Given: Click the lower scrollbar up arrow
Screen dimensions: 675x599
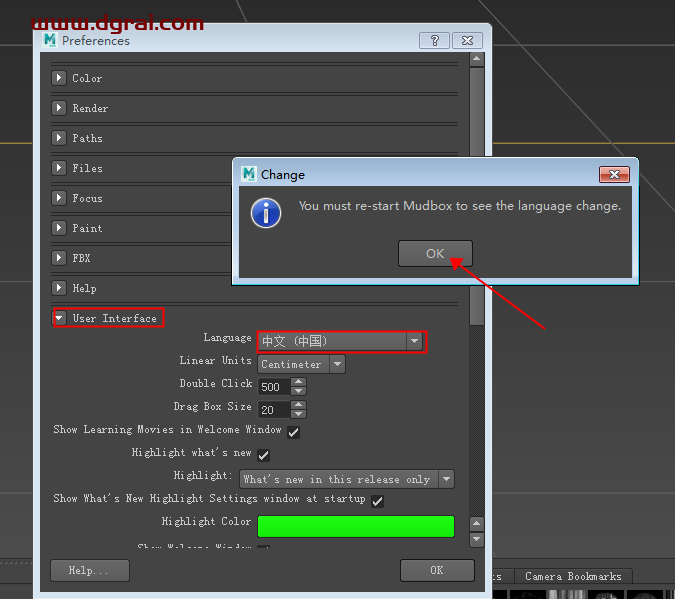Looking at the screenshot, I should coord(477,524).
